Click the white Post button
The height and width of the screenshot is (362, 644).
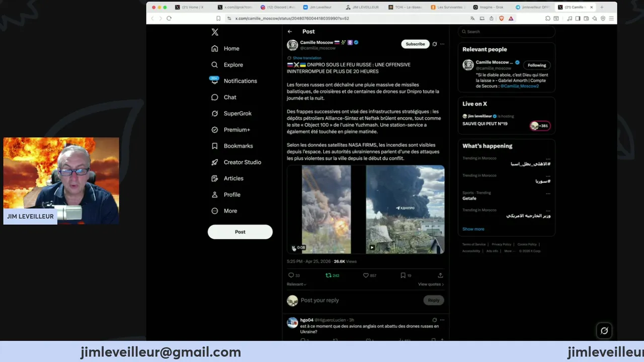240,232
